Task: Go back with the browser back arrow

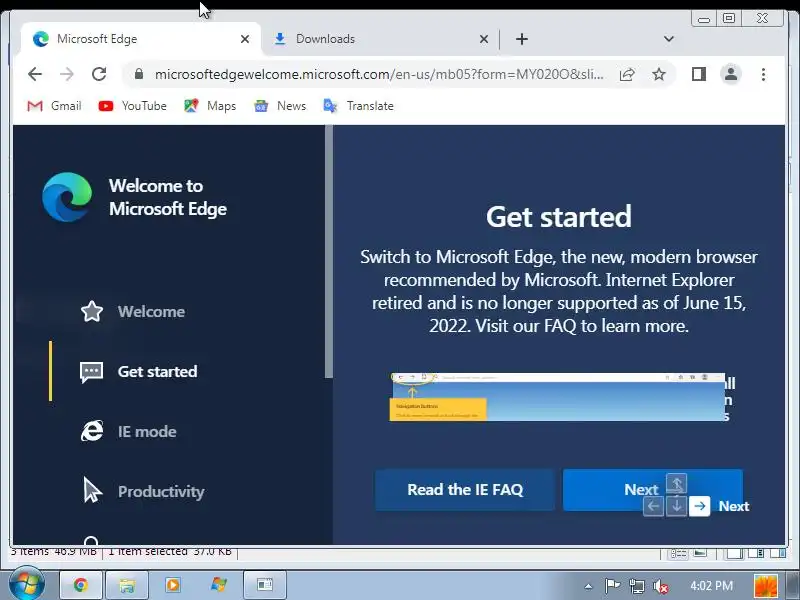Action: coord(35,74)
